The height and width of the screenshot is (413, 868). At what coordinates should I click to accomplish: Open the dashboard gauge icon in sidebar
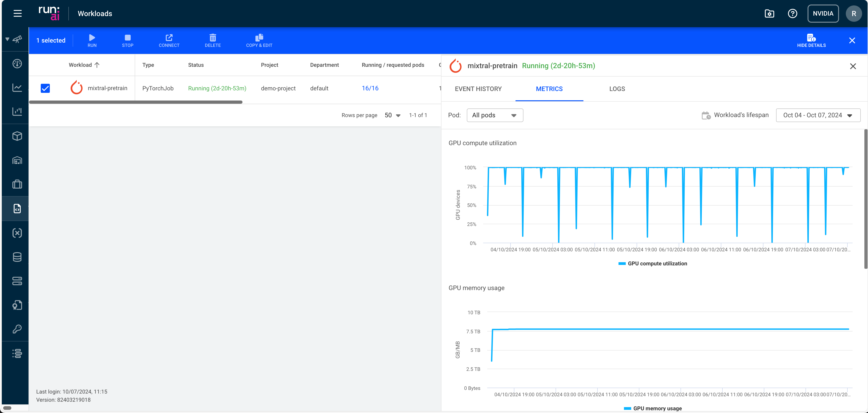17,64
